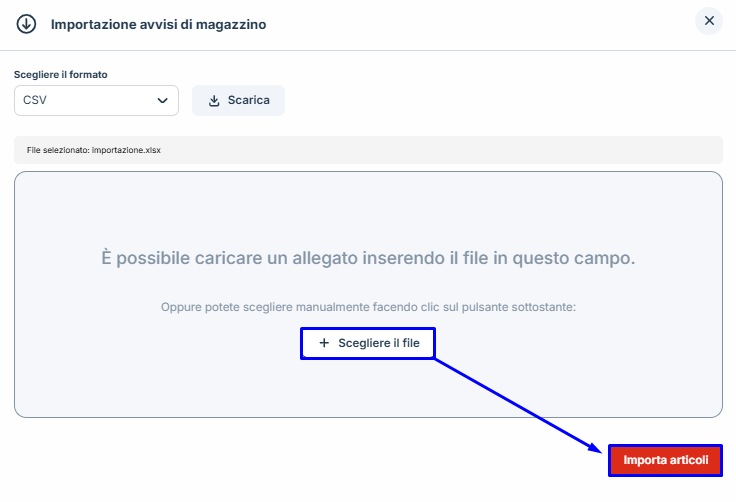
Task: Click the plus icon beside Scegliere il file
Action: tap(323, 343)
